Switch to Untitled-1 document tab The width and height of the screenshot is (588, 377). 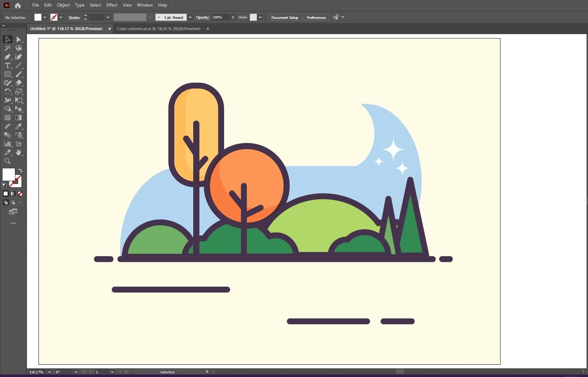click(66, 29)
